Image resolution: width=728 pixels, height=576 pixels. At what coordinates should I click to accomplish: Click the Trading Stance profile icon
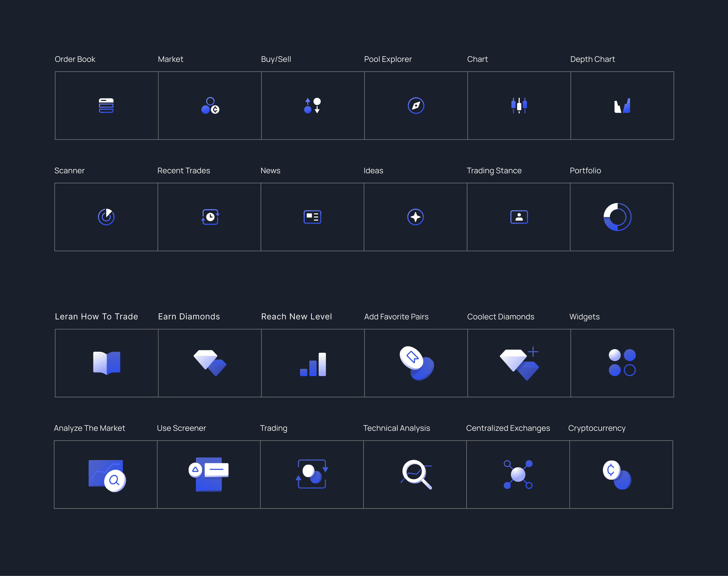pyautogui.click(x=519, y=217)
